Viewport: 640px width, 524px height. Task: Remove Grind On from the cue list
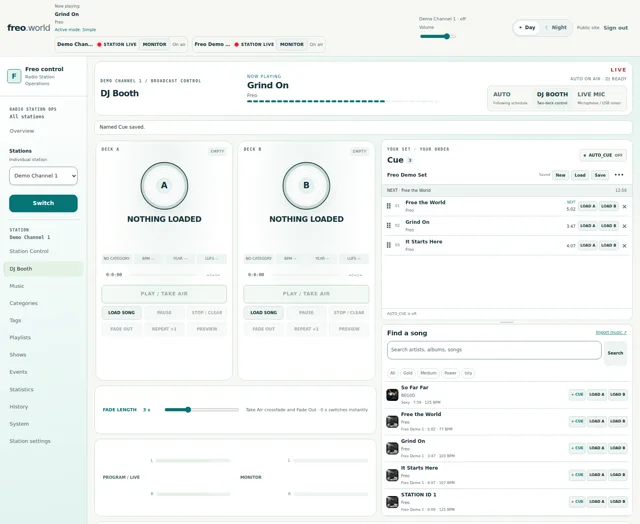[x=624, y=226]
